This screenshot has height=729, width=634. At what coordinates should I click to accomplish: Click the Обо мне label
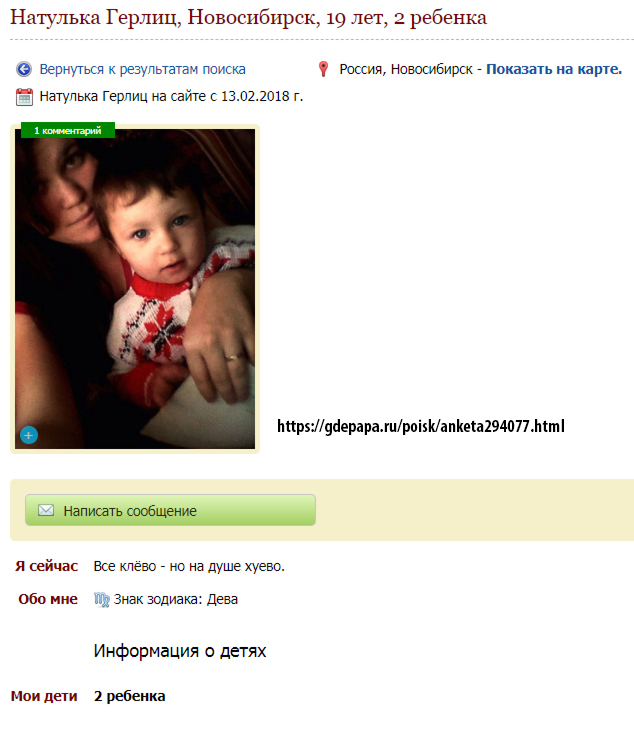(x=48, y=599)
